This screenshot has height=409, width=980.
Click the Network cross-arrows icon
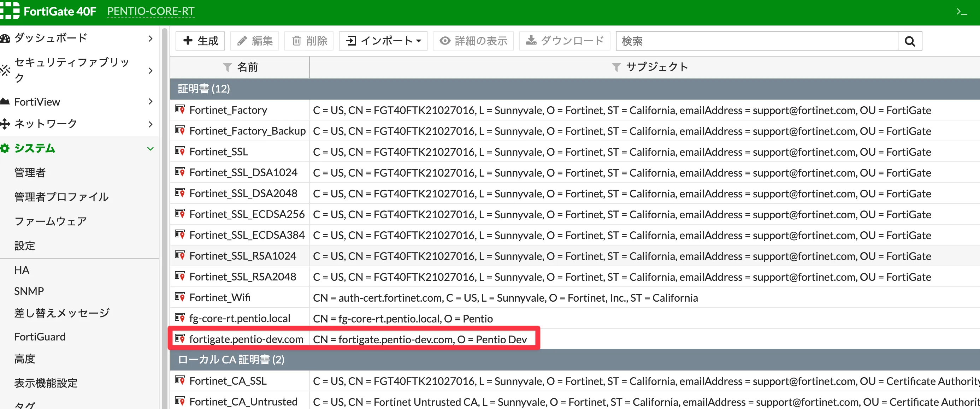click(5, 124)
